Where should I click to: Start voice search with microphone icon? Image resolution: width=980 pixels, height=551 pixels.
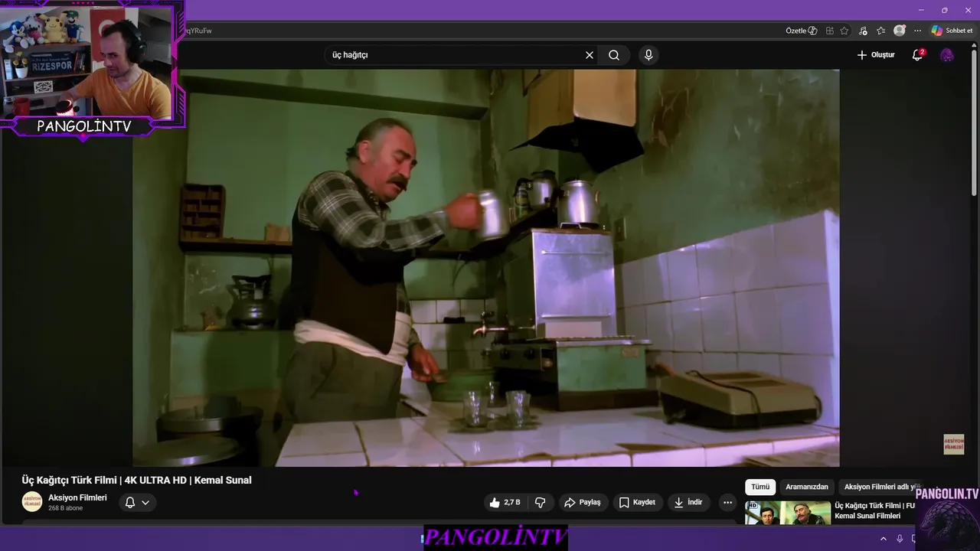coord(648,55)
